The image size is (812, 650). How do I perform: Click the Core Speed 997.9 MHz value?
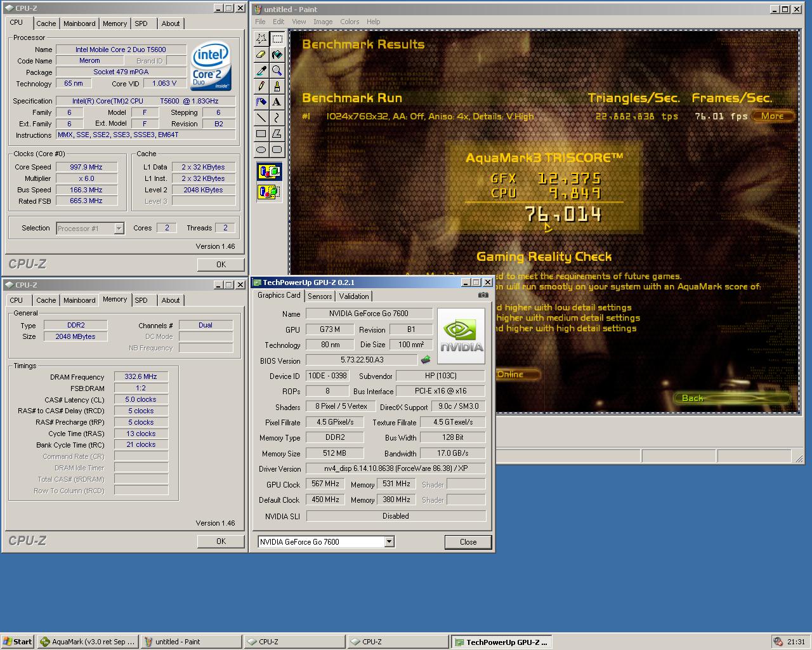[x=86, y=167]
